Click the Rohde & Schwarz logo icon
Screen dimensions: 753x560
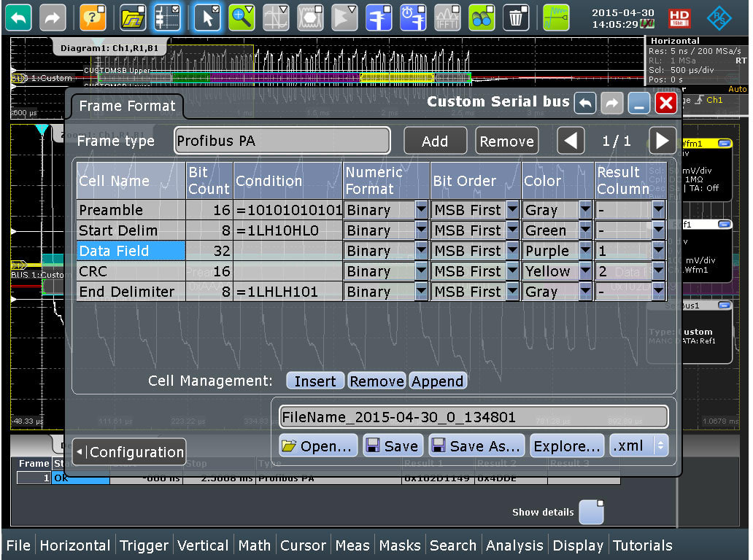click(x=719, y=18)
